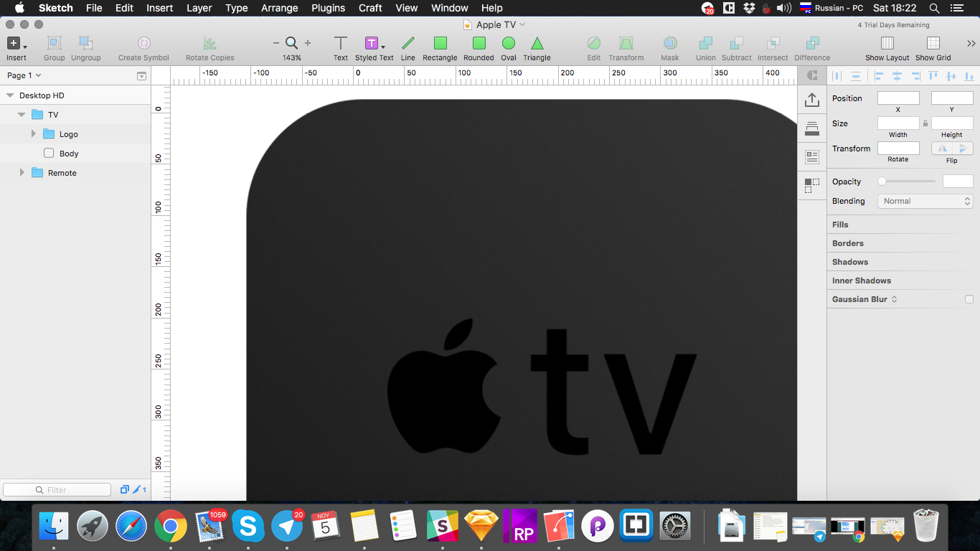Flip the layer horizontally
Image resolution: width=980 pixels, height=551 pixels.
pyautogui.click(x=942, y=149)
